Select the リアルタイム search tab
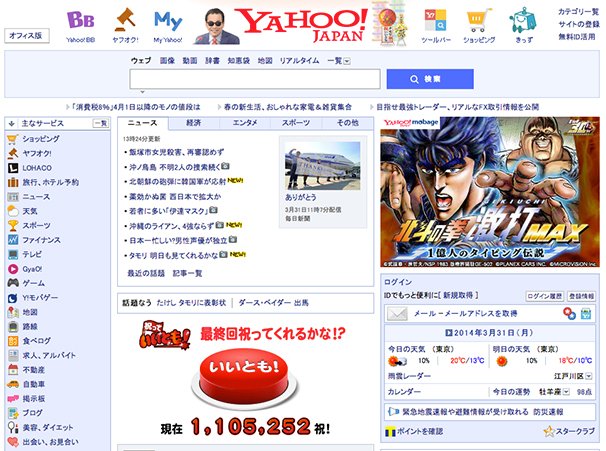Screen dimensions: 606x451 tap(300, 61)
